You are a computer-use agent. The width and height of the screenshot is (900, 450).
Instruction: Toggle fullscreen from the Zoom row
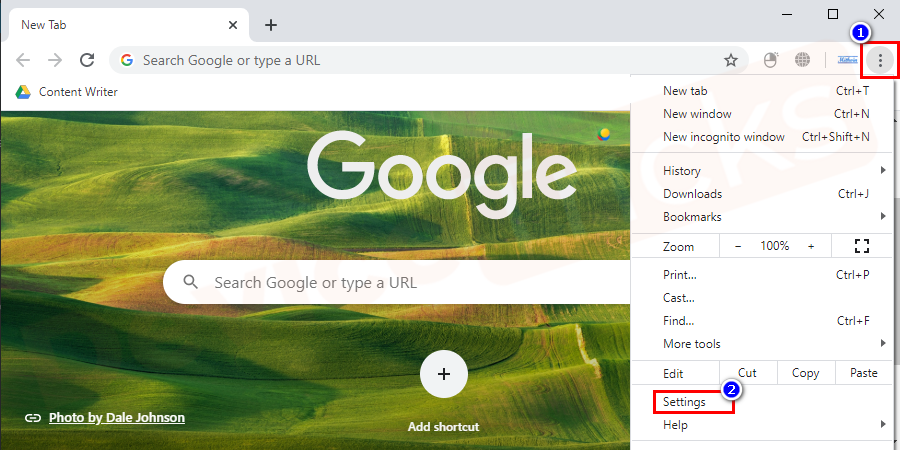tap(862, 246)
